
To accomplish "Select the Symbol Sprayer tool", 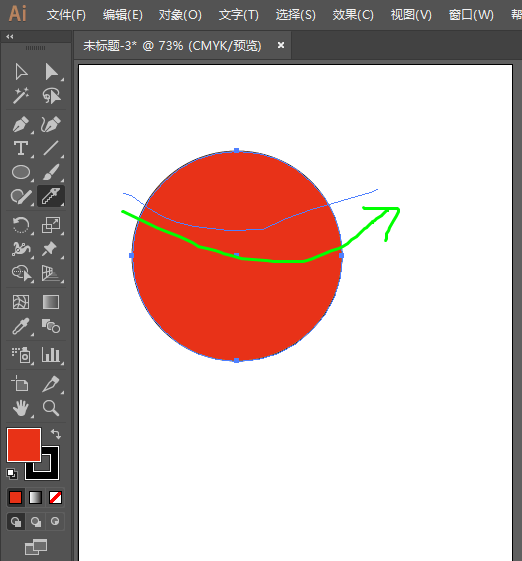I will (x=21, y=355).
